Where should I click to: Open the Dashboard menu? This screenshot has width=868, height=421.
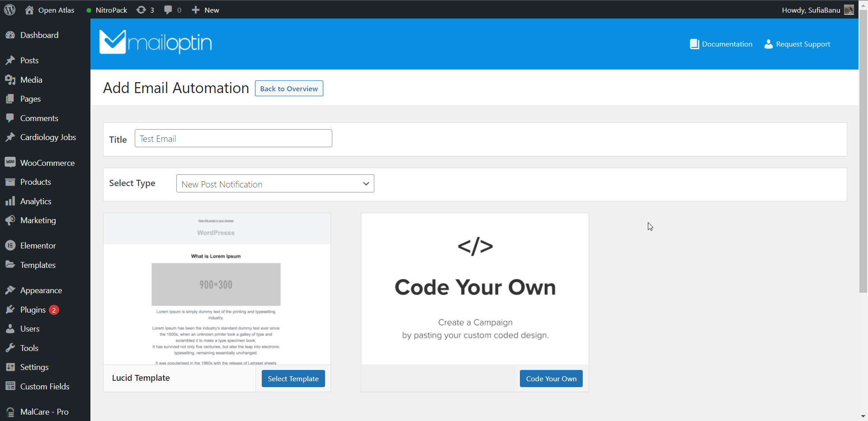tap(45, 35)
